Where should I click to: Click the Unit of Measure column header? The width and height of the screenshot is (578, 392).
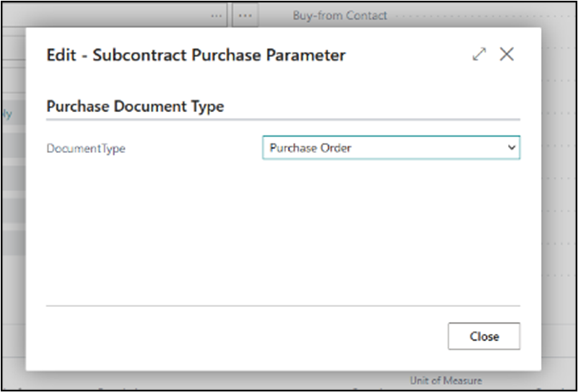coord(445,380)
